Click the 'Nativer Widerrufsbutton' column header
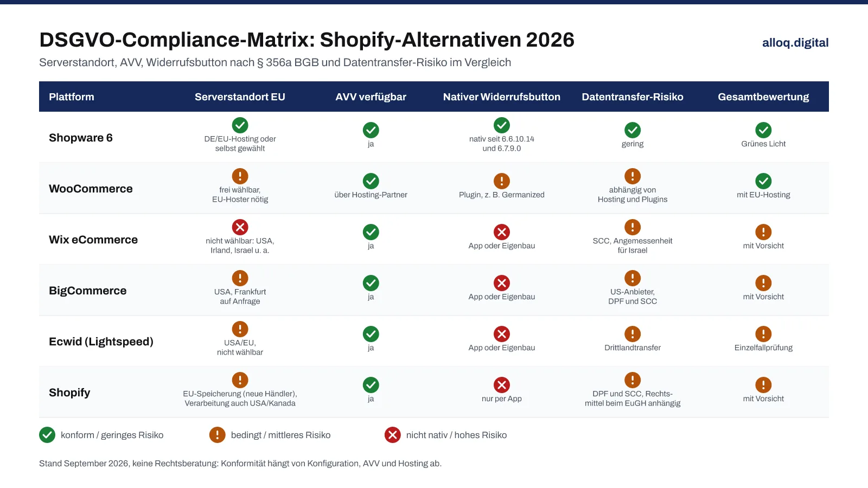Viewport: 868px width, 488px height. 502,97
